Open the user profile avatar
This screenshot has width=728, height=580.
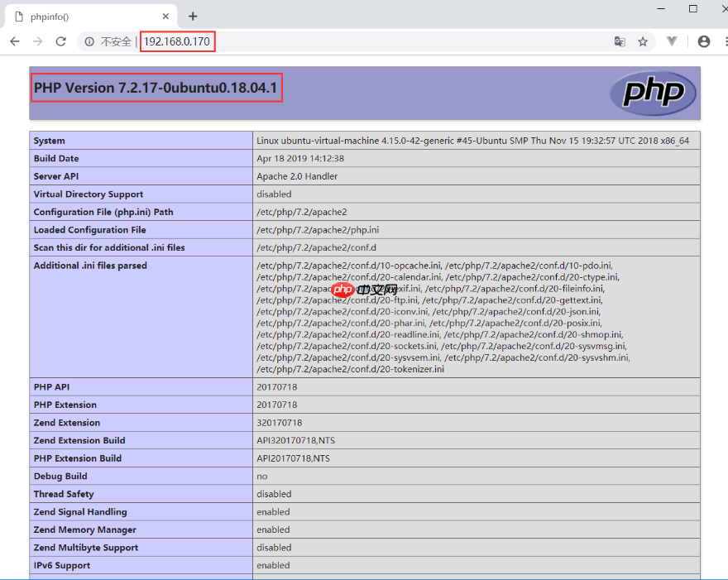(x=704, y=41)
